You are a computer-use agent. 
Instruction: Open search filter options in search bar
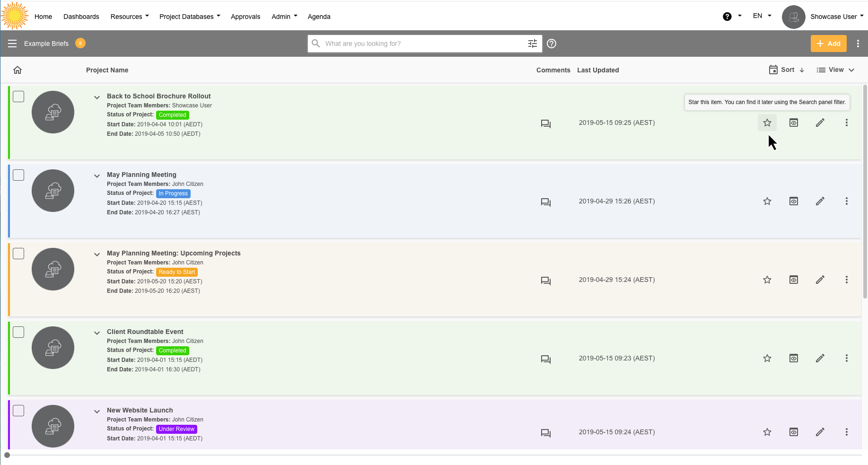[x=532, y=44]
